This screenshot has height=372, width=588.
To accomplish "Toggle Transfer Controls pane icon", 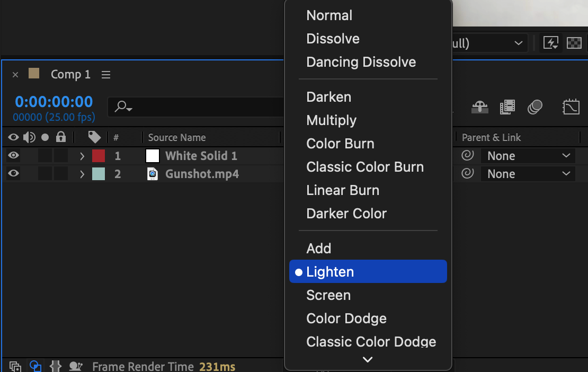I will (35, 366).
